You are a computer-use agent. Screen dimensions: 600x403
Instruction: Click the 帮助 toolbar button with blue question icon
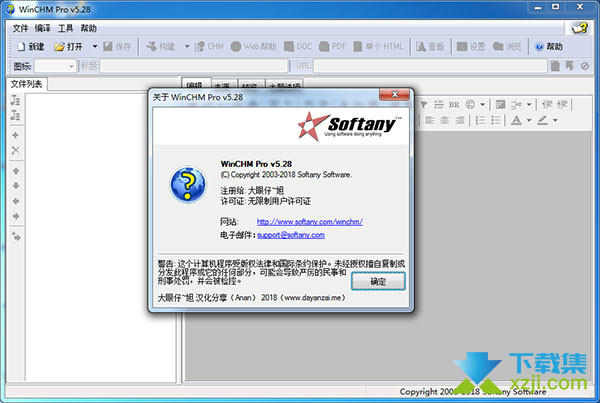pyautogui.click(x=549, y=47)
